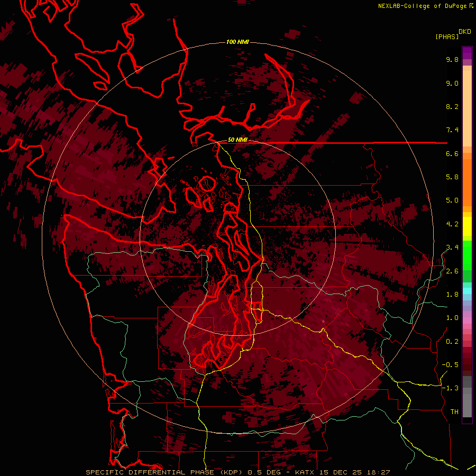
Task: Choose the 4.2 scale value
Action: click(x=452, y=224)
